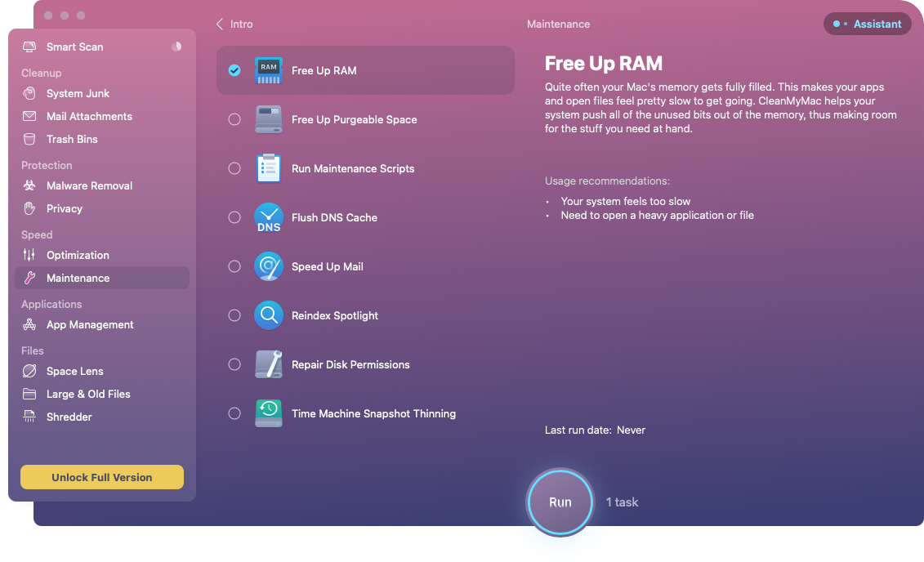Click the 1 task counter text
The image size is (924, 562).
click(x=622, y=502)
